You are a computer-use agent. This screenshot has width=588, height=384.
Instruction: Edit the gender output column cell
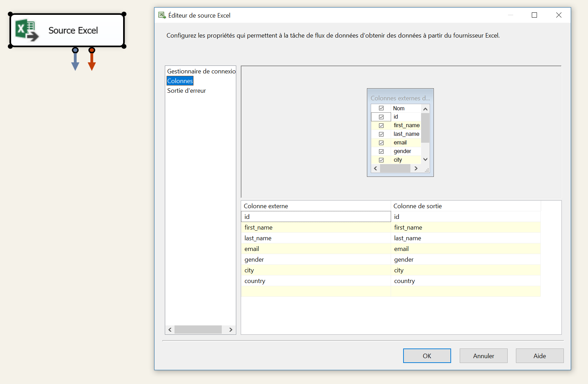pyautogui.click(x=466, y=260)
